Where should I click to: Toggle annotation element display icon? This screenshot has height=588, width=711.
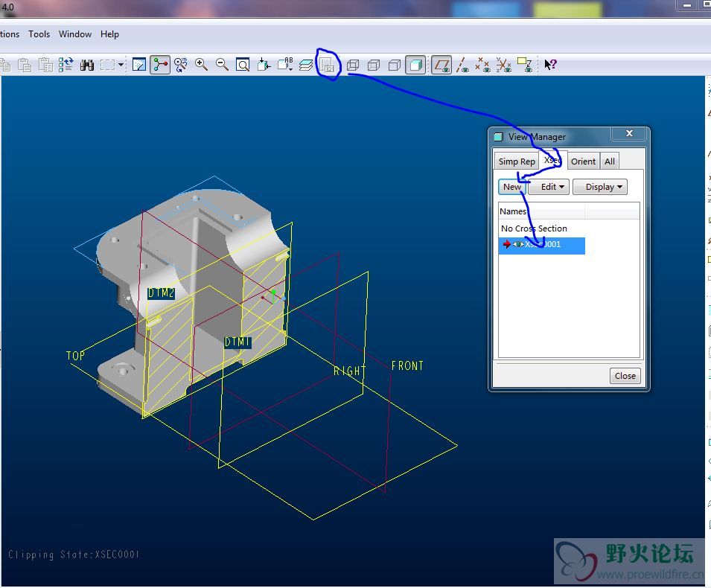(x=525, y=65)
